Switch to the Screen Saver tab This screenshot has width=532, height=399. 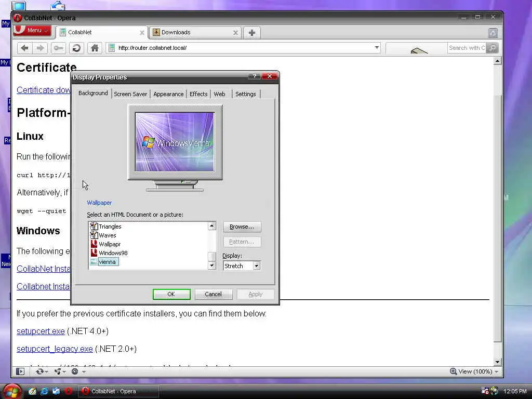click(130, 94)
